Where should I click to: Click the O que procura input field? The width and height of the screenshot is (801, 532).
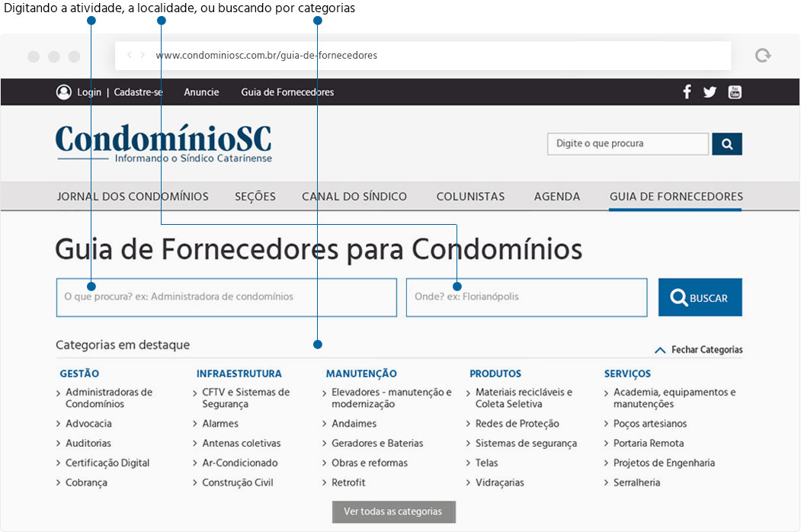coord(226,296)
